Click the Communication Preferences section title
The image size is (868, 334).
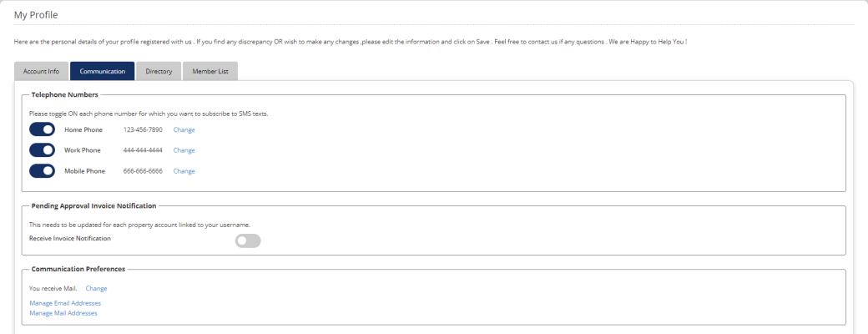(x=78, y=269)
